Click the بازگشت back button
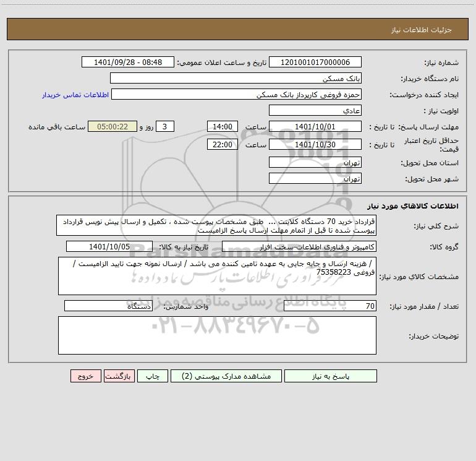 pos(119,376)
